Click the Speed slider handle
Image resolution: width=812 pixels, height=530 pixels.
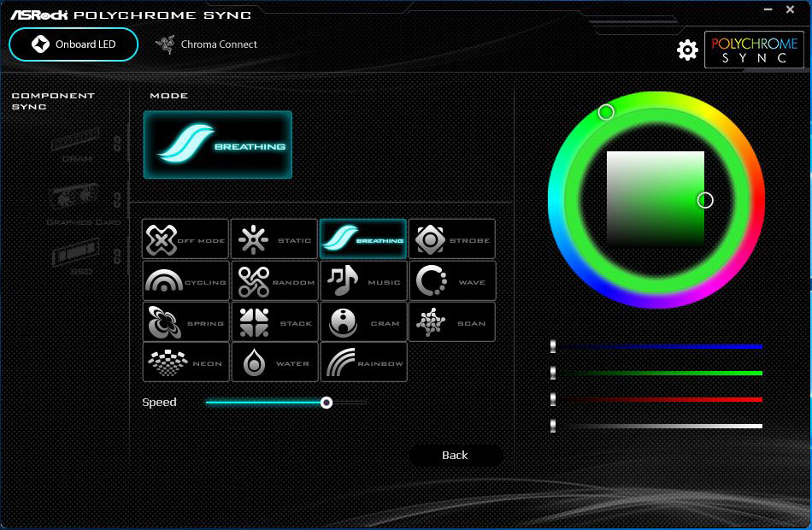coord(327,403)
